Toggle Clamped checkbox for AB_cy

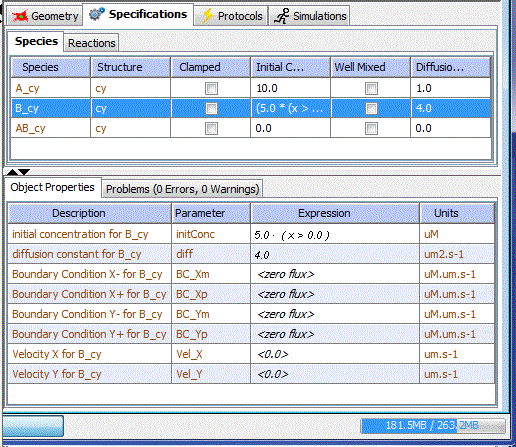pyautogui.click(x=211, y=128)
